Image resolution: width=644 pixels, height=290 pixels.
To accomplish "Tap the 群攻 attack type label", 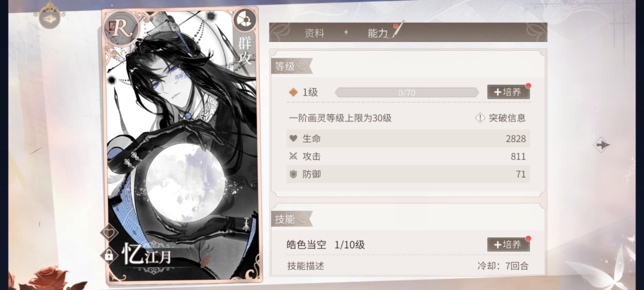I will [244, 50].
